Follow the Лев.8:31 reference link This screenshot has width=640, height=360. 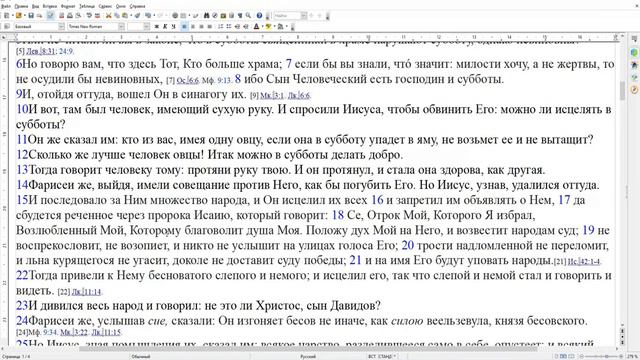[x=40, y=51]
